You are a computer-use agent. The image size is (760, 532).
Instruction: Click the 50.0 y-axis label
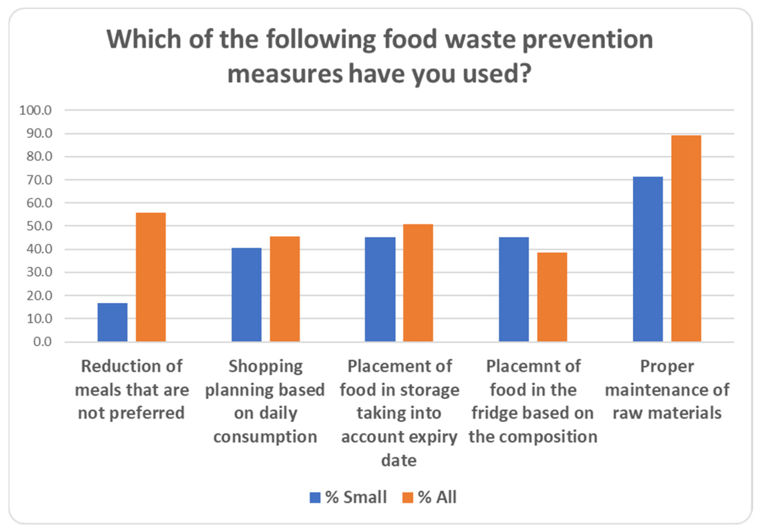39,226
